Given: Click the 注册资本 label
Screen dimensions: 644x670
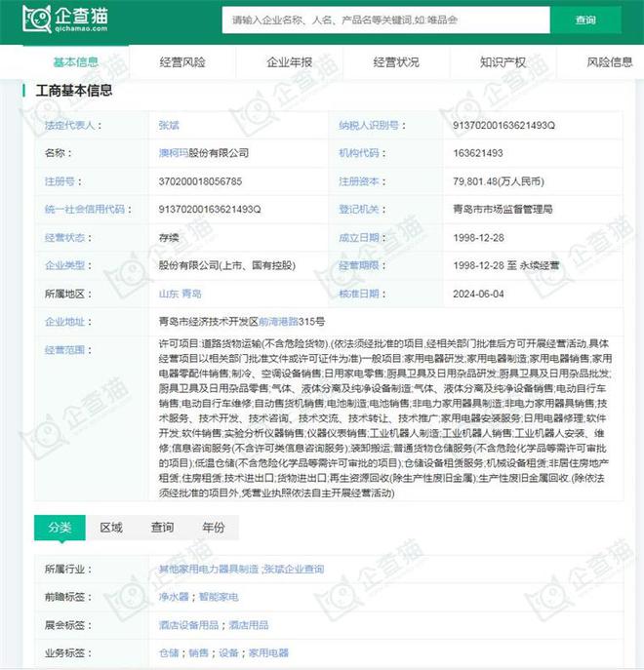Looking at the screenshot, I should click(359, 181).
